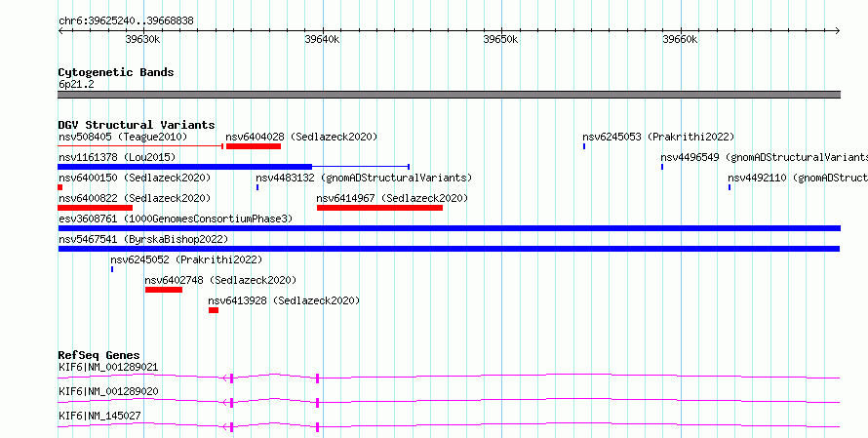Screen dimensions: 868x438
Task: Click the blue nsv4483132 marker
Action: tap(257, 187)
